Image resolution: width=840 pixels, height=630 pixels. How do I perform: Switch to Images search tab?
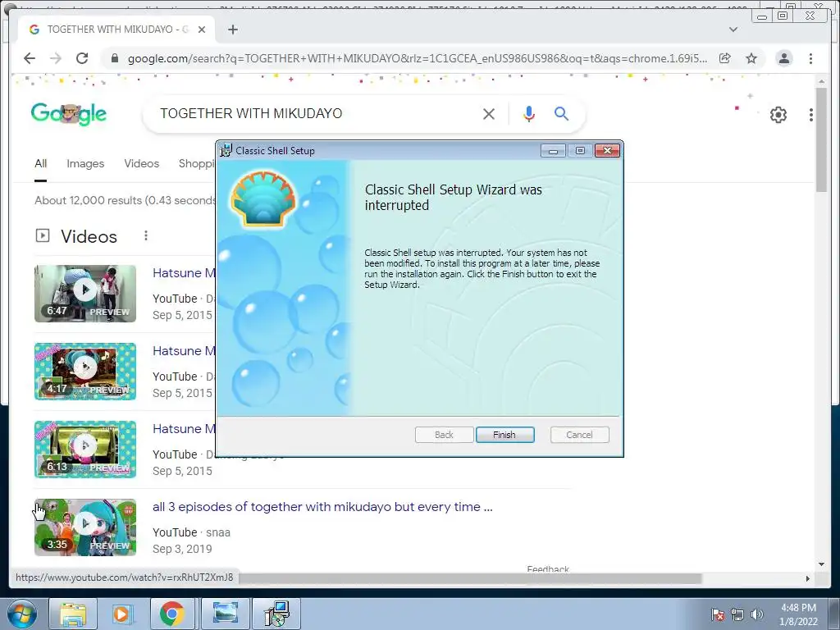click(85, 163)
